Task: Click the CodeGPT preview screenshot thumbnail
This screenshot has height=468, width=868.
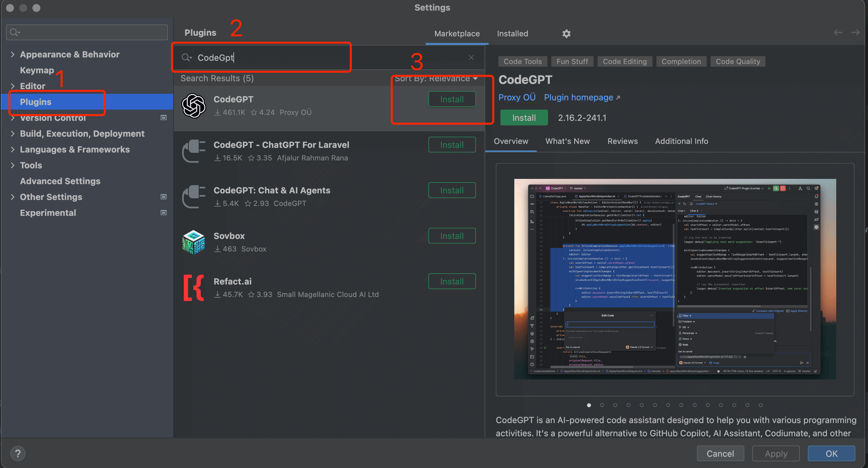Action: tap(675, 279)
